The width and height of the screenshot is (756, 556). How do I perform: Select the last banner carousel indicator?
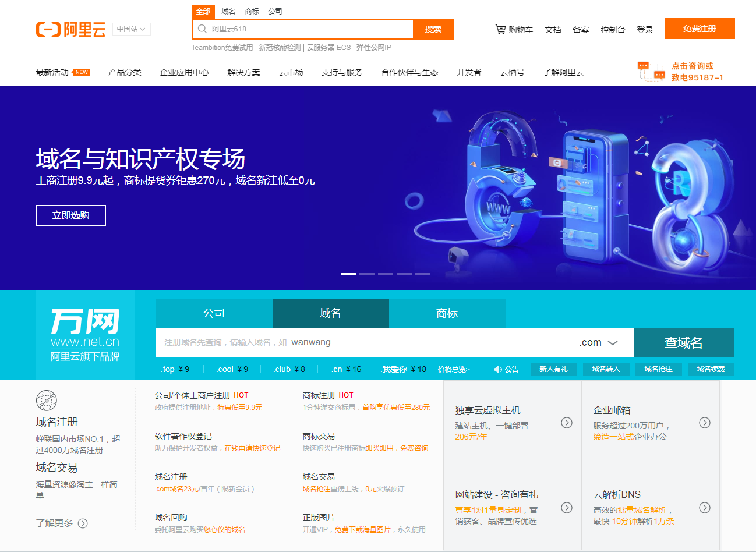423,274
